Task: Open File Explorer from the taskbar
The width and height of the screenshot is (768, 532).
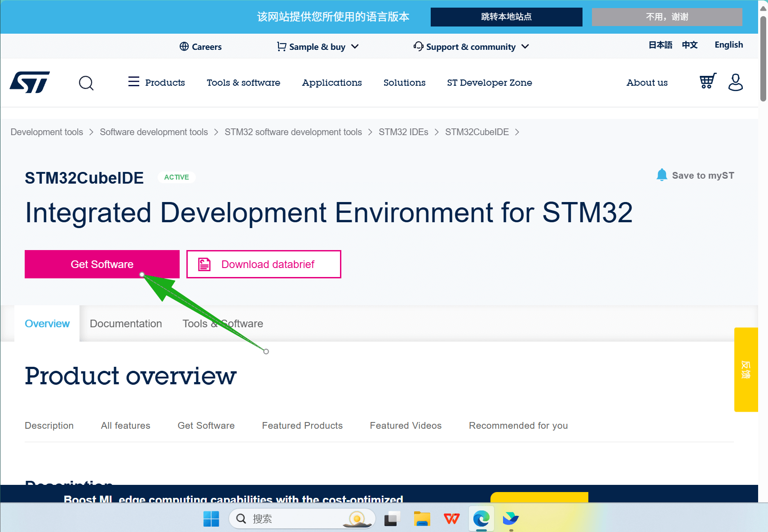Action: click(422, 519)
